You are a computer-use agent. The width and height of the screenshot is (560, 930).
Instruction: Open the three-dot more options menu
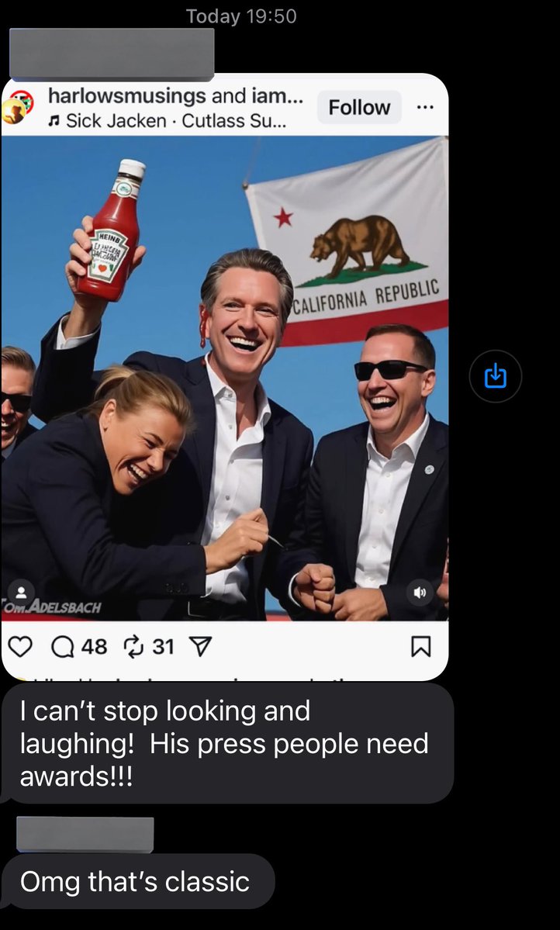pyautogui.click(x=425, y=108)
